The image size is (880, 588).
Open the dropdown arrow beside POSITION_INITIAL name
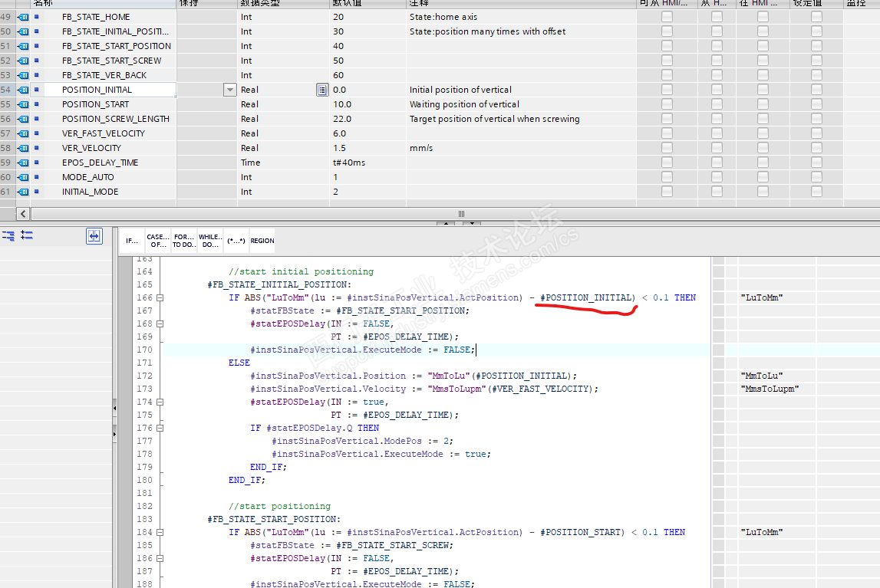(229, 90)
